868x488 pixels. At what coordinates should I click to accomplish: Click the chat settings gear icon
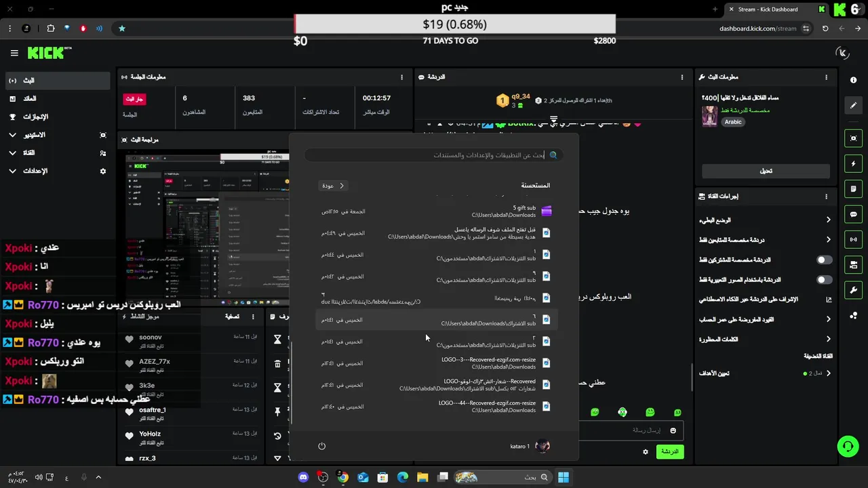click(x=646, y=451)
